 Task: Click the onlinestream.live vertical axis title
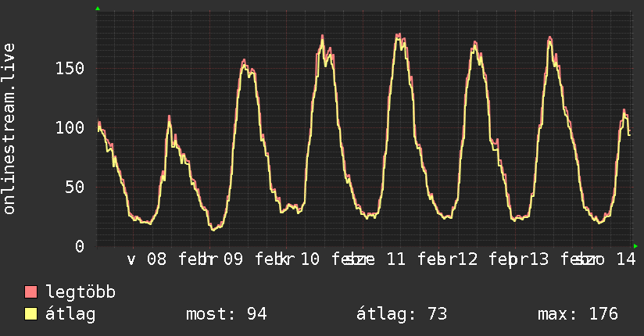pyautogui.click(x=9, y=129)
